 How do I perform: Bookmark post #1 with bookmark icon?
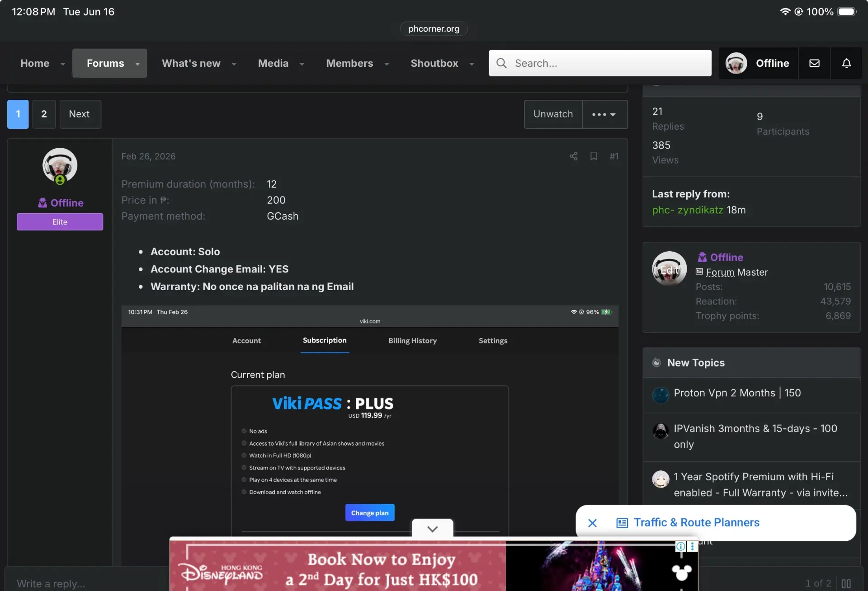594,156
